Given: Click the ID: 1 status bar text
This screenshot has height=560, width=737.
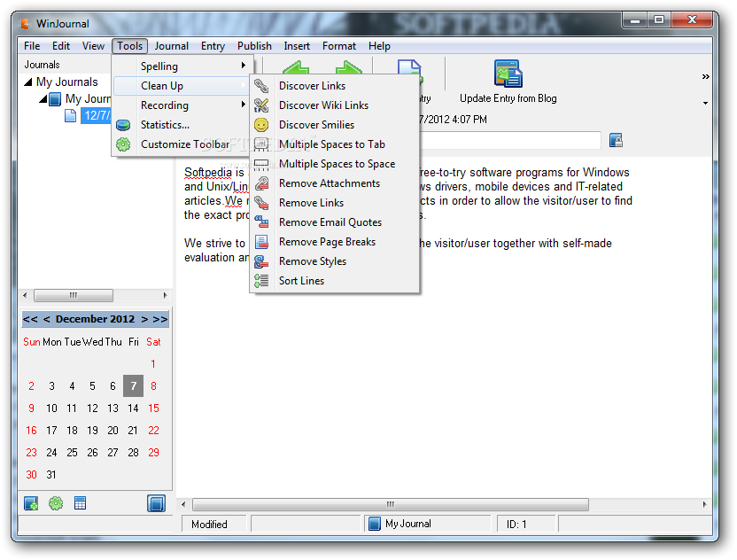Looking at the screenshot, I should click(516, 525).
